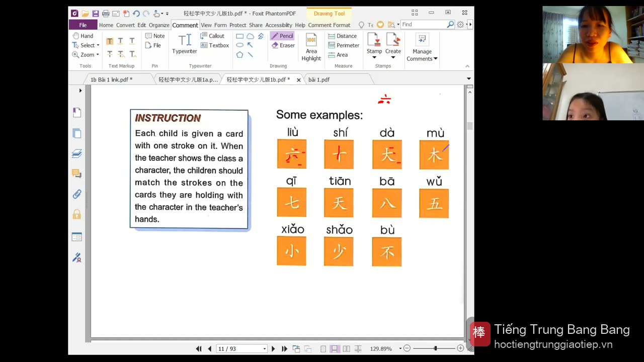Switch to the 'bài 1.pdf' document tab

pos(319,79)
